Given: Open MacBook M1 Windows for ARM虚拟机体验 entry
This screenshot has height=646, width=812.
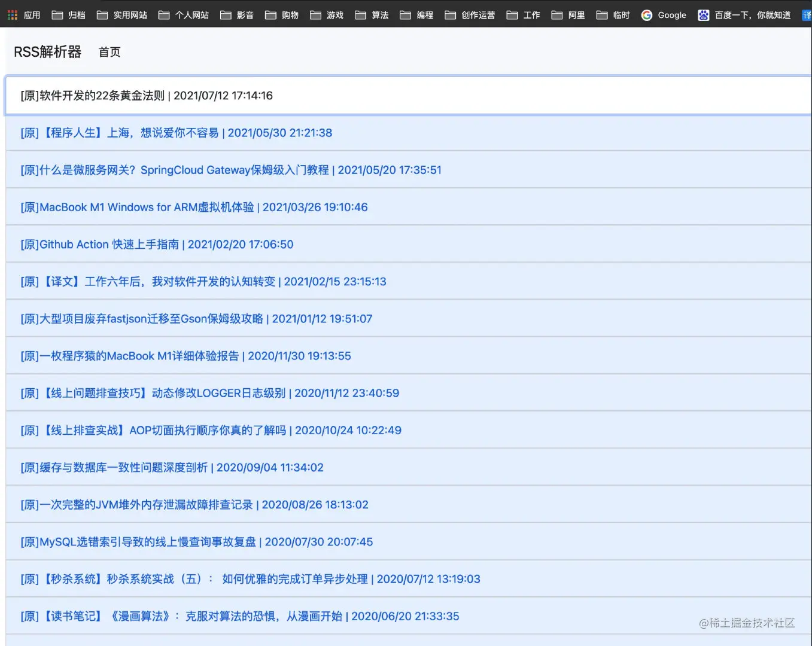Looking at the screenshot, I should coord(408,207).
